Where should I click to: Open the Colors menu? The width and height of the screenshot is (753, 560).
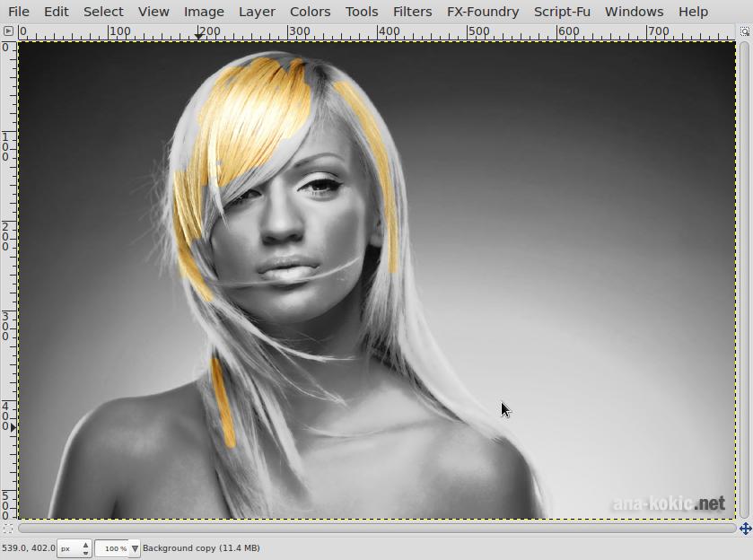(311, 12)
